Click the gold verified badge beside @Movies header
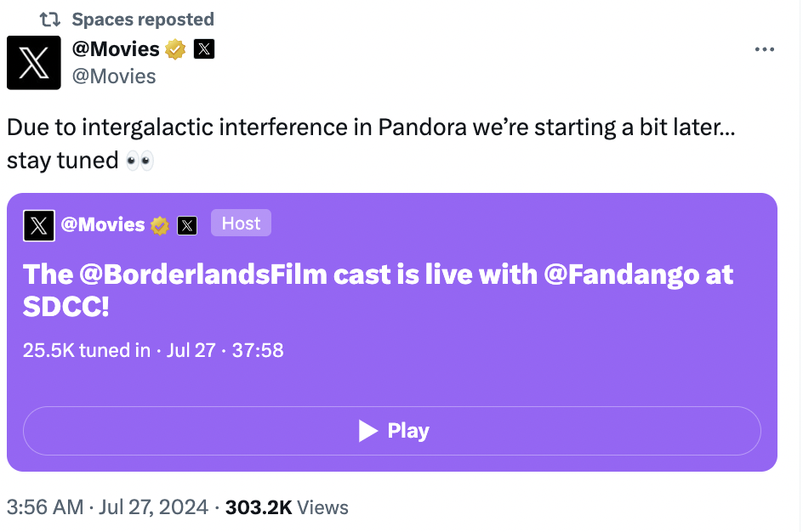Viewport: 803px width, 532px height. tap(175, 49)
